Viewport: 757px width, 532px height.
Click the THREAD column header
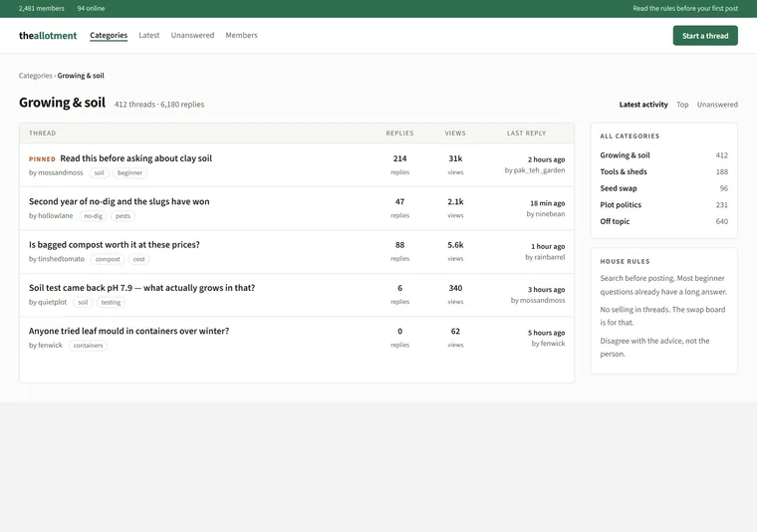pos(43,133)
